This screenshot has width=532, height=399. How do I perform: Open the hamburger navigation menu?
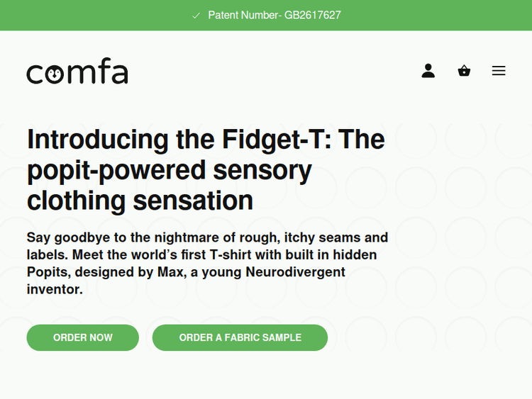499,71
